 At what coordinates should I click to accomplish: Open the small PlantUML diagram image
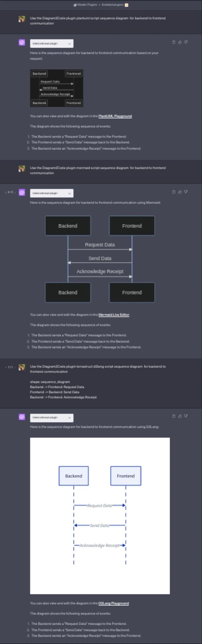[56, 88]
